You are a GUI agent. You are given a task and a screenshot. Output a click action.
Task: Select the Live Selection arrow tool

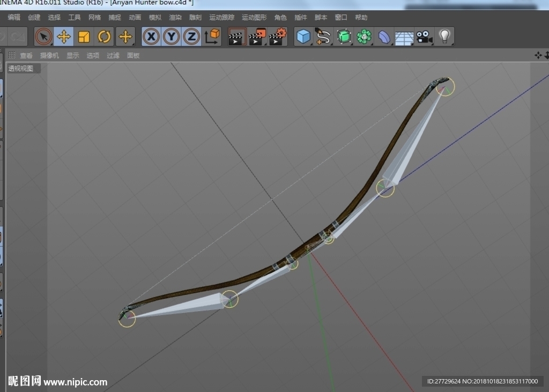click(43, 36)
